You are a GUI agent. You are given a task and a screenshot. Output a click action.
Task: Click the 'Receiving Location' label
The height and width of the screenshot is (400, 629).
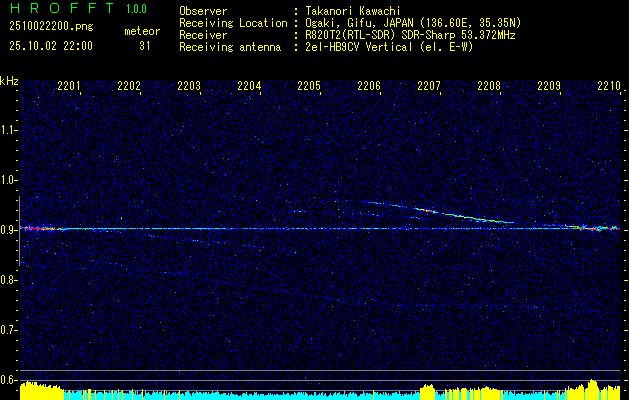point(233,23)
